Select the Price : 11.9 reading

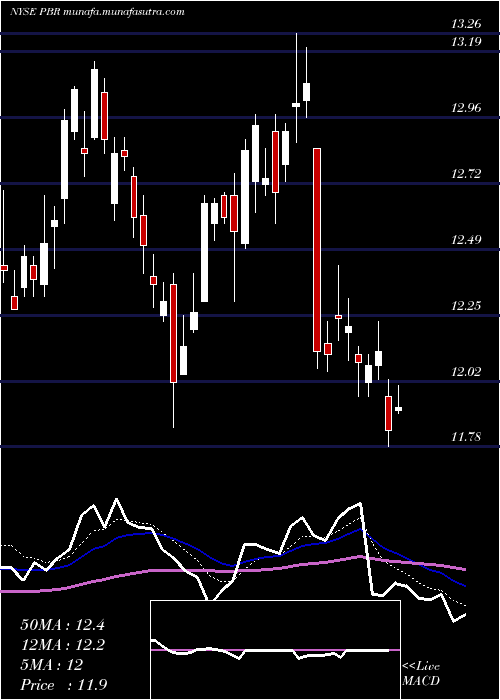[64, 684]
